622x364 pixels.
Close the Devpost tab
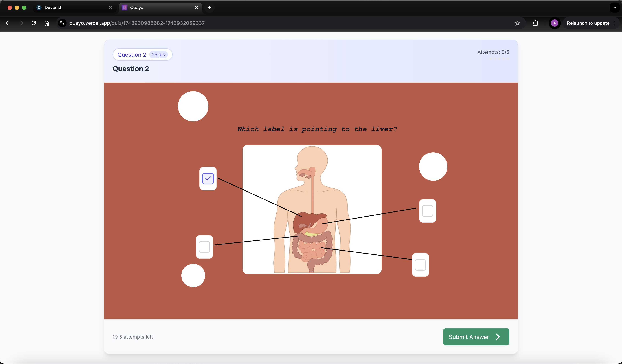111,7
